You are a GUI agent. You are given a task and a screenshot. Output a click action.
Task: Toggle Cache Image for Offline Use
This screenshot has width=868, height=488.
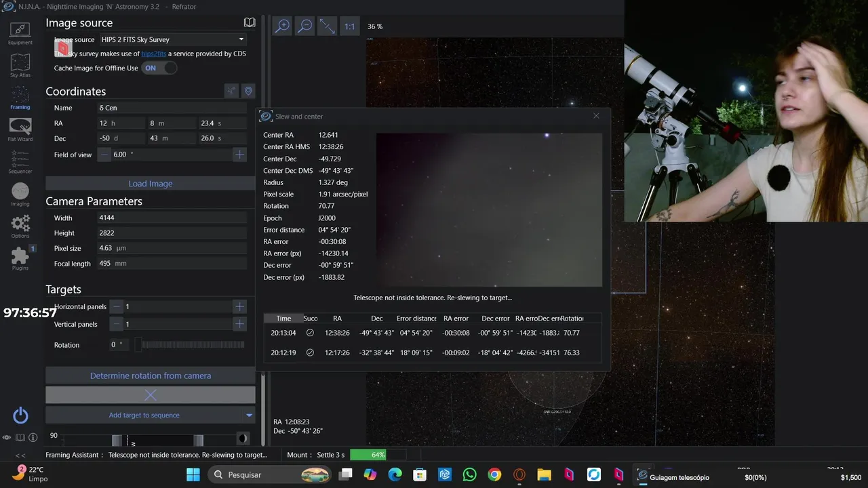[x=159, y=68]
